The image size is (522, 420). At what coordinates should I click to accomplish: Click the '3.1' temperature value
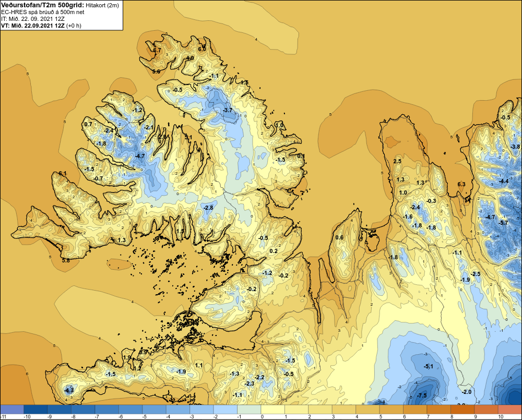click(188, 137)
